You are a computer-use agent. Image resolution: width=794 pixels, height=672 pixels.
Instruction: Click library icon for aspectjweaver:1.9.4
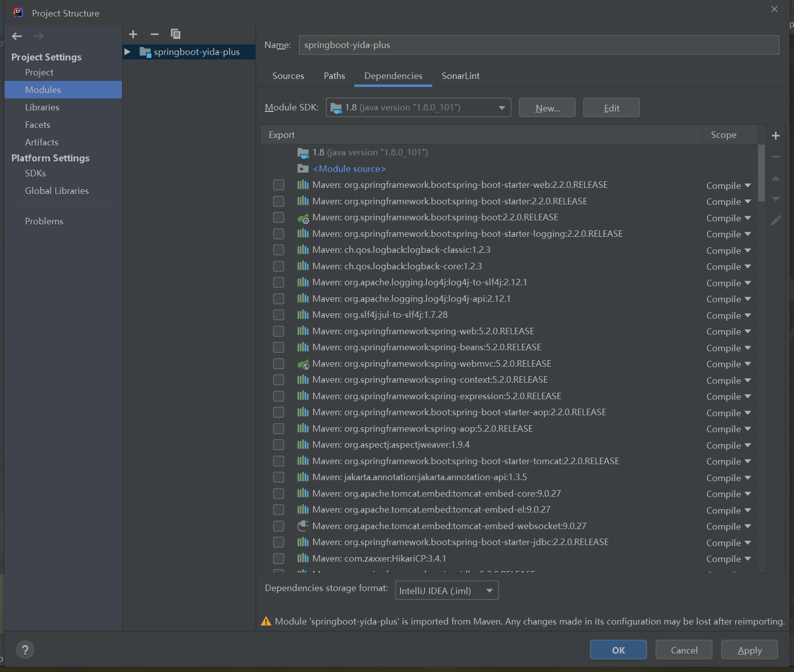click(303, 445)
